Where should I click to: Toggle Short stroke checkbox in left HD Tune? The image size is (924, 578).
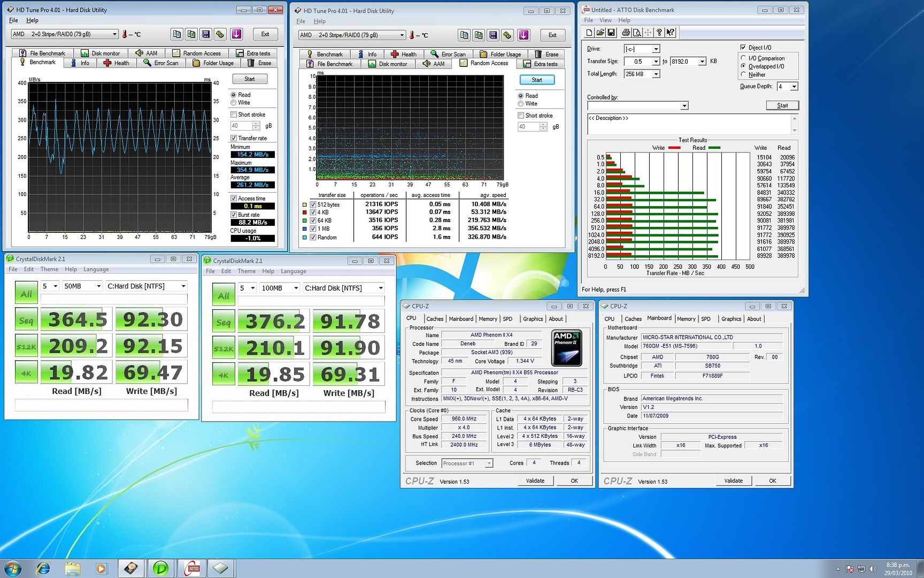click(234, 115)
